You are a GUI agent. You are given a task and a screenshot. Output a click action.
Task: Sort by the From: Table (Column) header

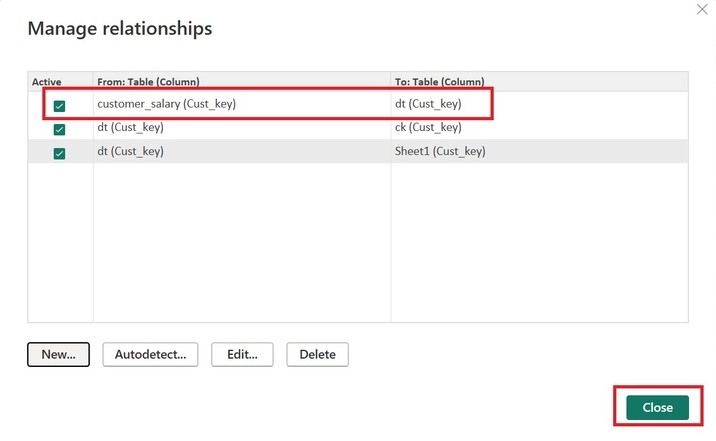pyautogui.click(x=148, y=81)
